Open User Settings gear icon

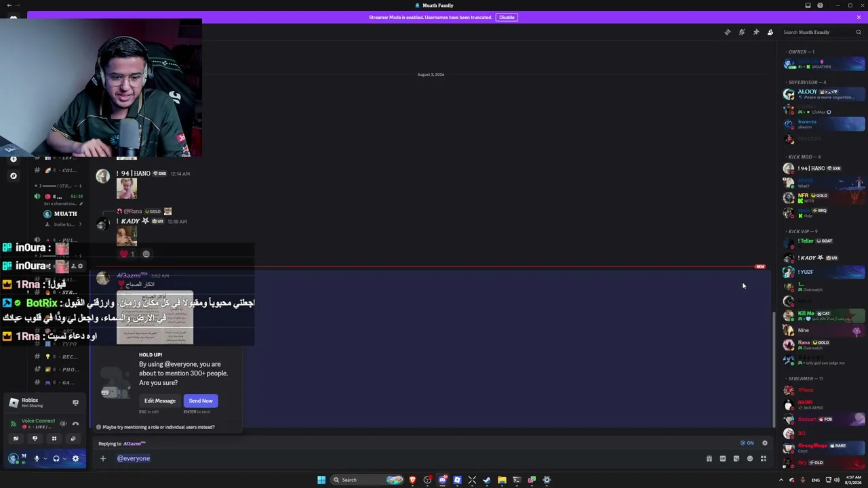[75, 459]
